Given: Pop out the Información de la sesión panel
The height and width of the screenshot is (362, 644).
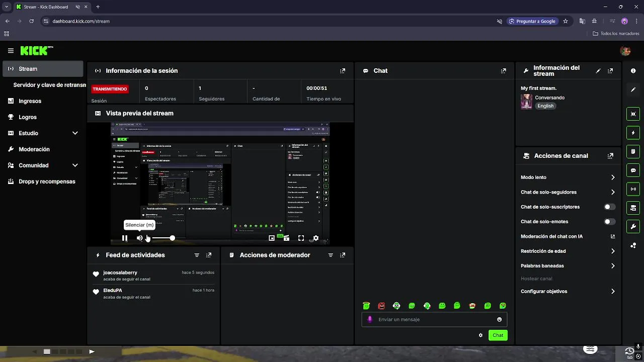Looking at the screenshot, I should 343,71.
